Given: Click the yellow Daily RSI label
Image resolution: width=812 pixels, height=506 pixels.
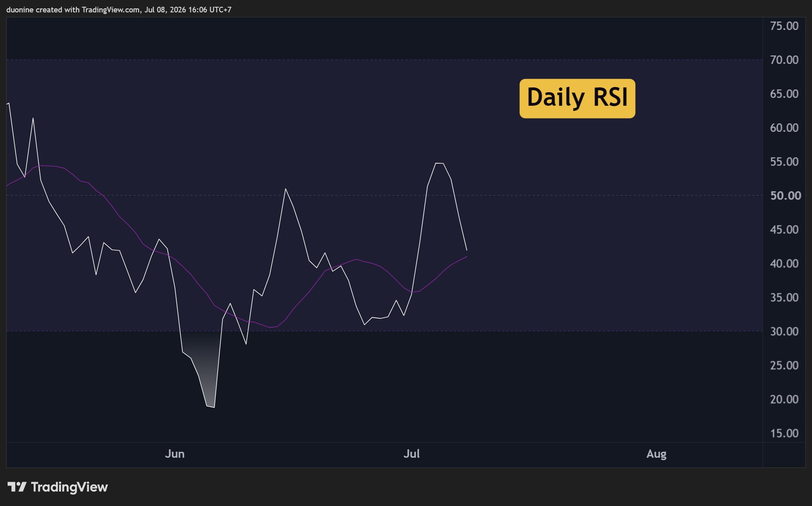Looking at the screenshot, I should click(577, 99).
